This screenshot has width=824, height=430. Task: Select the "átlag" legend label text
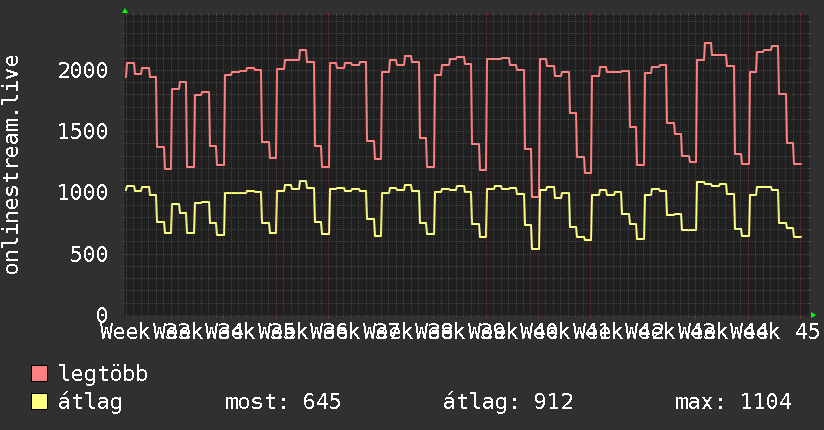pyautogui.click(x=90, y=402)
